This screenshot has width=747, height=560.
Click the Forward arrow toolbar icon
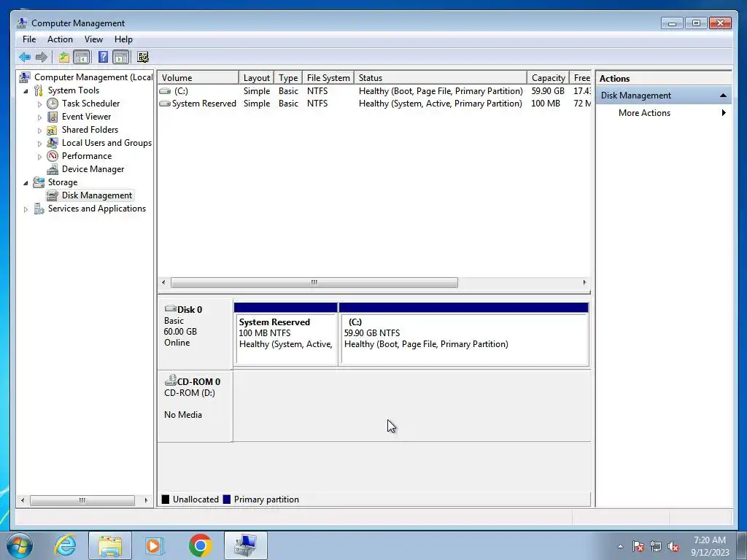(x=42, y=58)
